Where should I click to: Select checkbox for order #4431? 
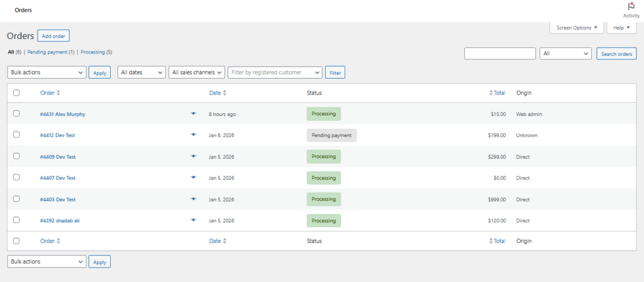tap(16, 114)
